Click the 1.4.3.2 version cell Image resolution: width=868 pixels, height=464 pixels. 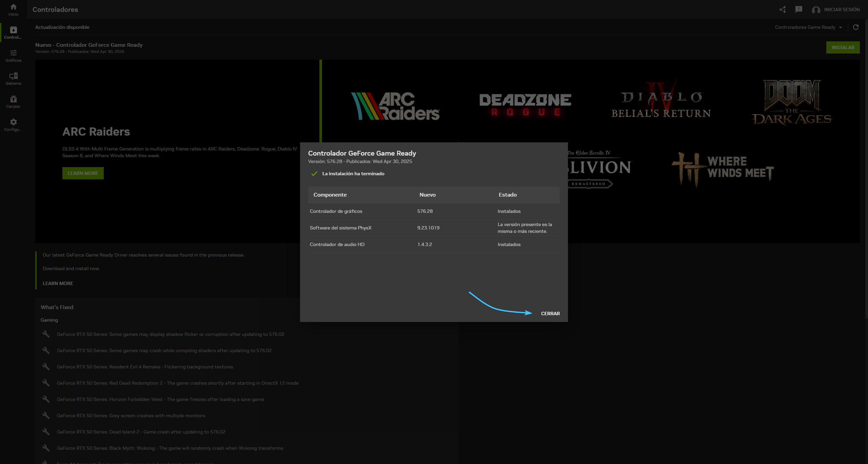[x=425, y=244]
